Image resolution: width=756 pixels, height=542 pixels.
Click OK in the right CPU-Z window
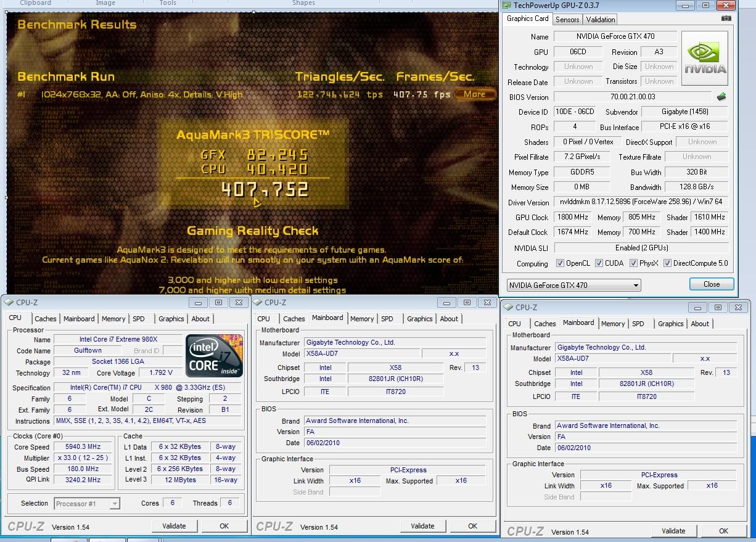[x=723, y=531]
